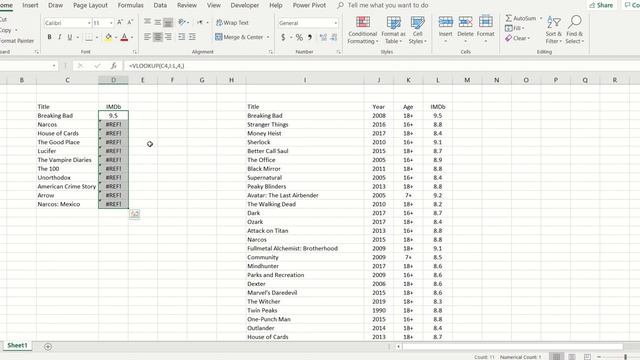This screenshot has height=360, width=640.
Task: Open Alignment dialog launcher
Action: [270, 52]
